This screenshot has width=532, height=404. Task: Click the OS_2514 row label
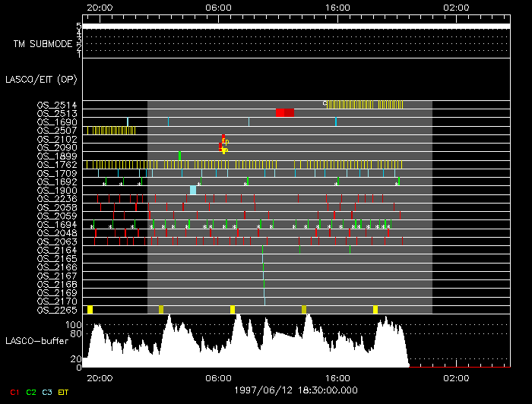pyautogui.click(x=57, y=105)
